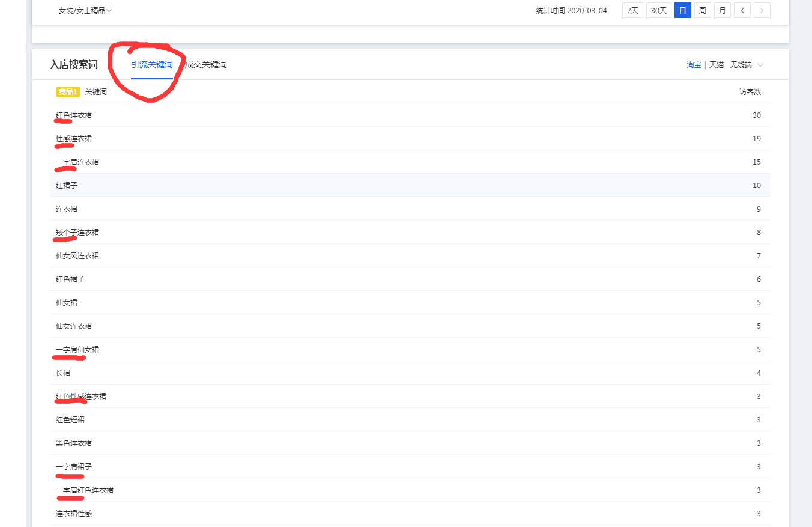Select the 周 weekly view

702,10
